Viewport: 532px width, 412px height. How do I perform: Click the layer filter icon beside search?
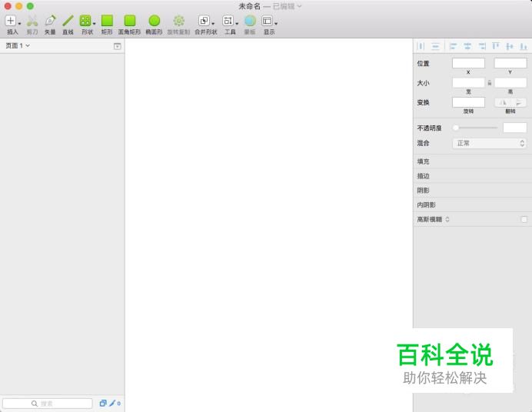(x=103, y=403)
